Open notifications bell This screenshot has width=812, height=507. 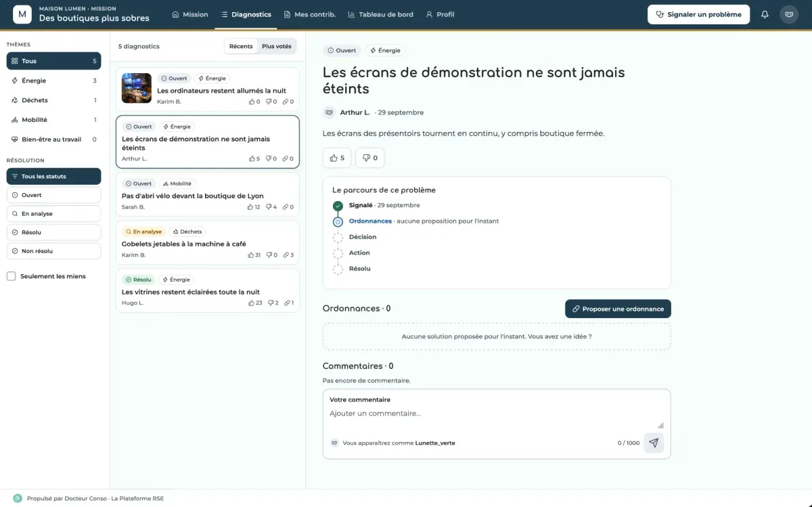pos(765,14)
